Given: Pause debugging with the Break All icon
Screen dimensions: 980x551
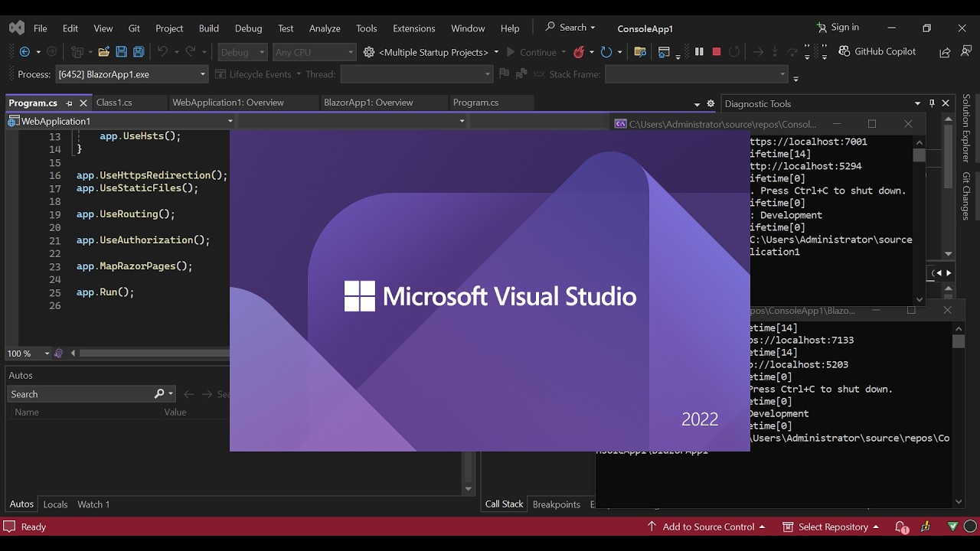Looking at the screenshot, I should 699,51.
